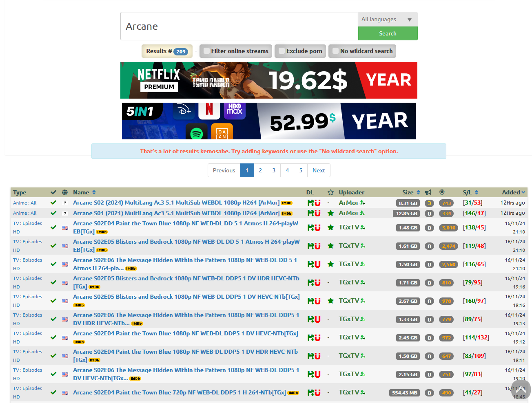
Task: Click the Results # 209 button
Action: [x=167, y=51]
